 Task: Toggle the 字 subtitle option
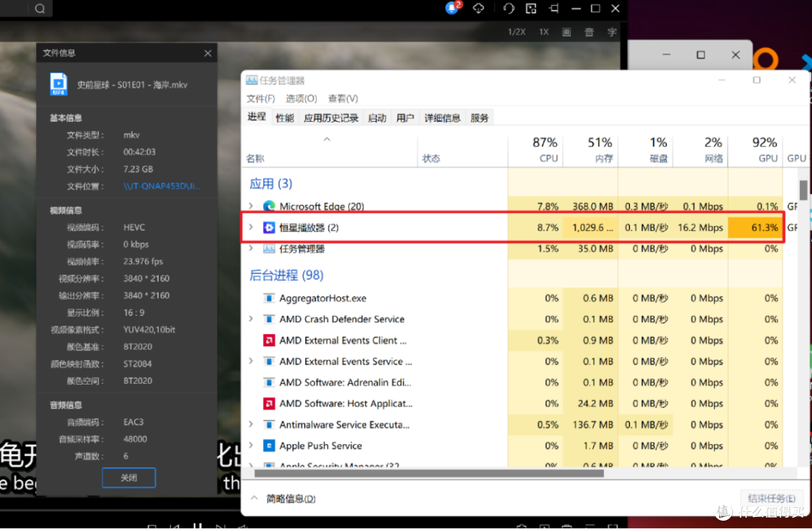pyautogui.click(x=611, y=32)
